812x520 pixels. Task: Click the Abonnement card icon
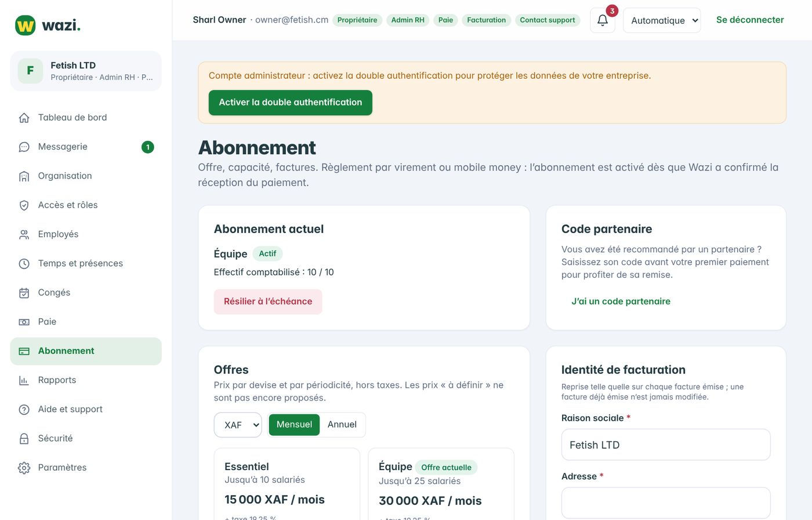pyautogui.click(x=24, y=351)
